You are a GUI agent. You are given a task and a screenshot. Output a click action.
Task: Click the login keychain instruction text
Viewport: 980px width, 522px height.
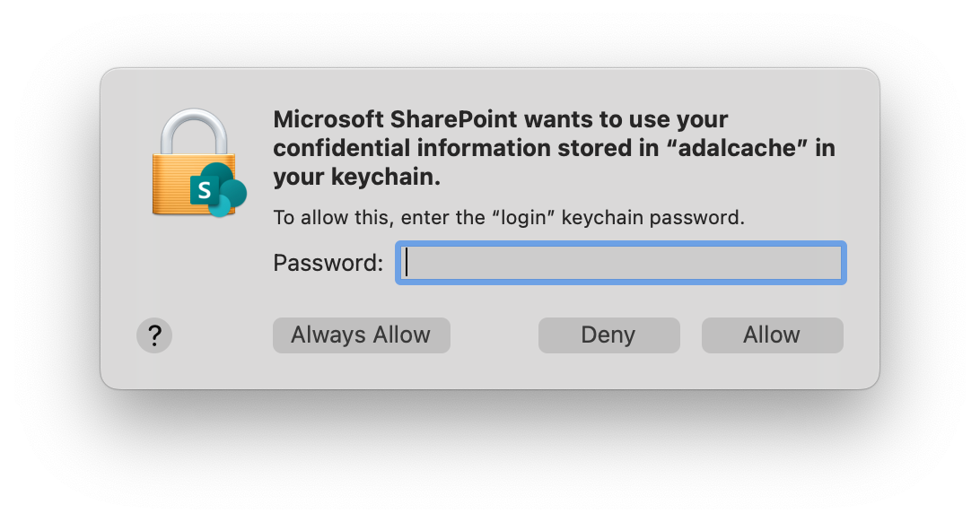coord(507,217)
